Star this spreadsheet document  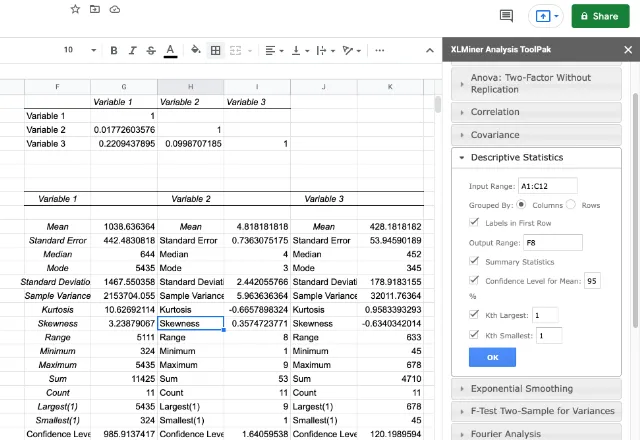point(75,9)
